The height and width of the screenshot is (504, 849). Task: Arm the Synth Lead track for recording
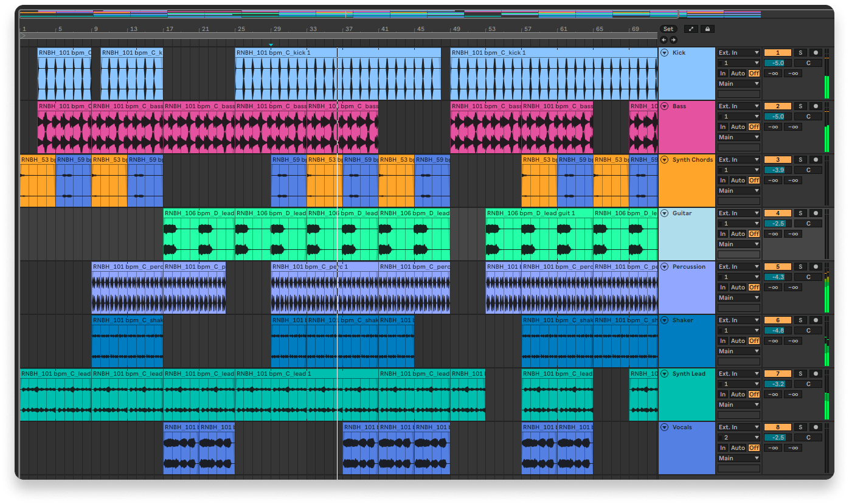pyautogui.click(x=816, y=375)
